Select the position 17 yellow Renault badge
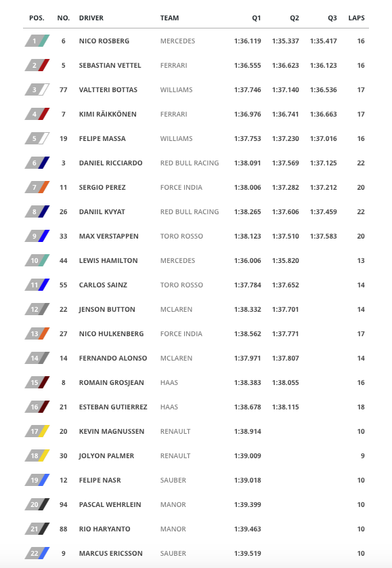 coord(37,432)
